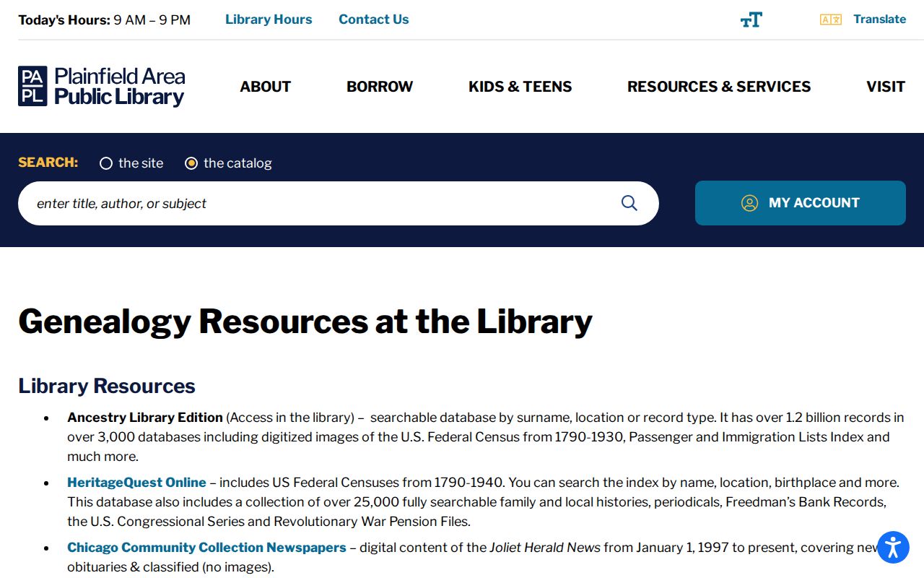Click the Translate language icon
Screen dimensions: 924x578
(x=831, y=20)
